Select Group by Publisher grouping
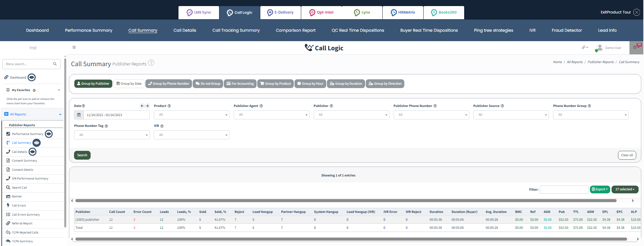This screenshot has height=246, width=644. tap(93, 84)
